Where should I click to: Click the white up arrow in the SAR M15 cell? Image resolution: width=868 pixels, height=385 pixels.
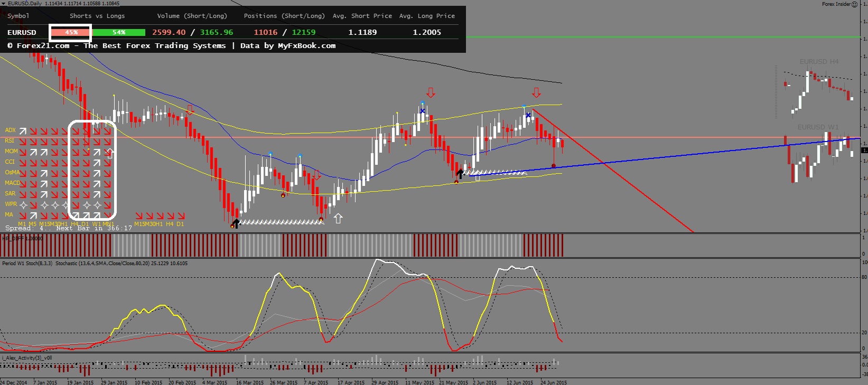[x=44, y=194]
